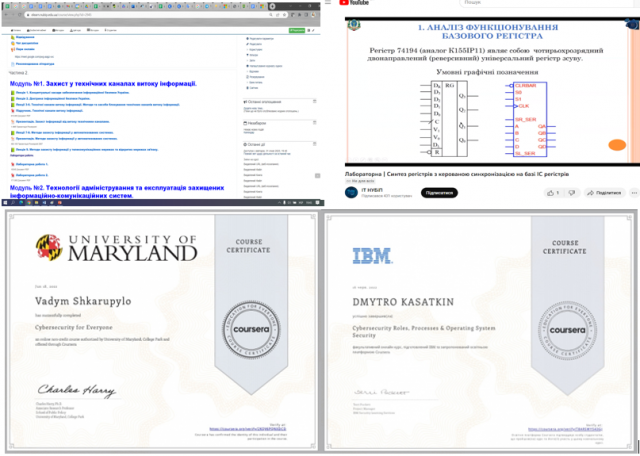Dislike the YouTube video
Image resolution: width=640 pixels, height=456 pixels.
572,193
